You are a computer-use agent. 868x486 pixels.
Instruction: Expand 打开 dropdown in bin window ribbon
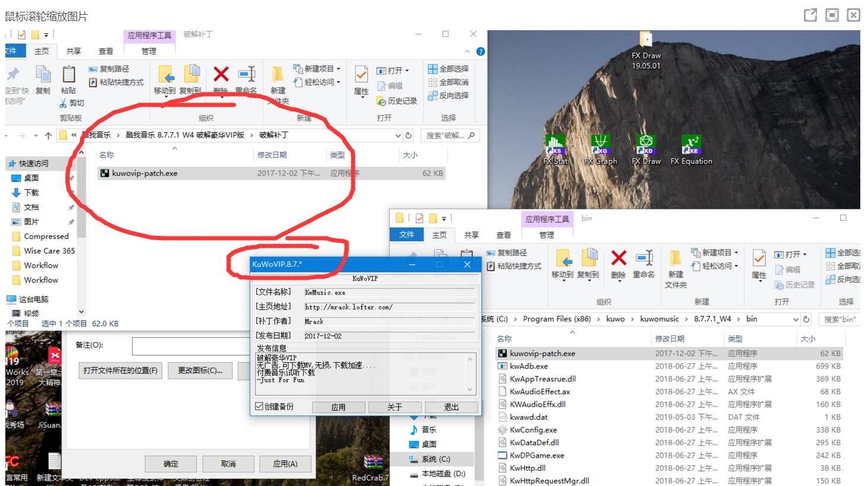[805, 254]
